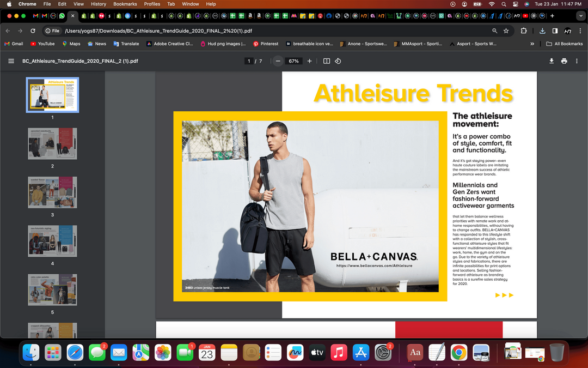This screenshot has width=588, height=368.
Task: Click the fit to page icon
Action: click(327, 61)
